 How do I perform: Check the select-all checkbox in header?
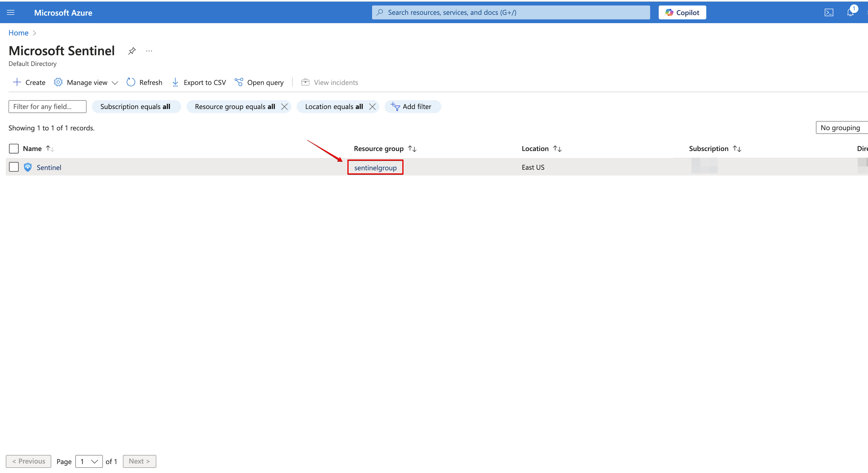pos(14,148)
